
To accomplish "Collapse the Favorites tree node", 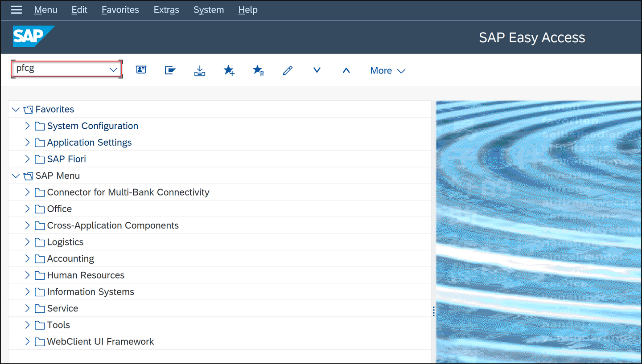I will tap(16, 110).
